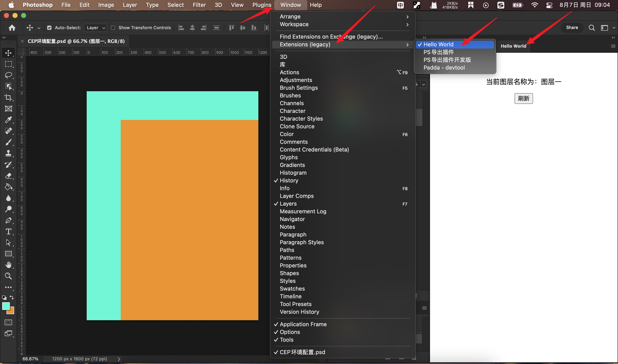The height and width of the screenshot is (364, 618).
Task: Select the Object Selection tool
Action: click(x=8, y=86)
